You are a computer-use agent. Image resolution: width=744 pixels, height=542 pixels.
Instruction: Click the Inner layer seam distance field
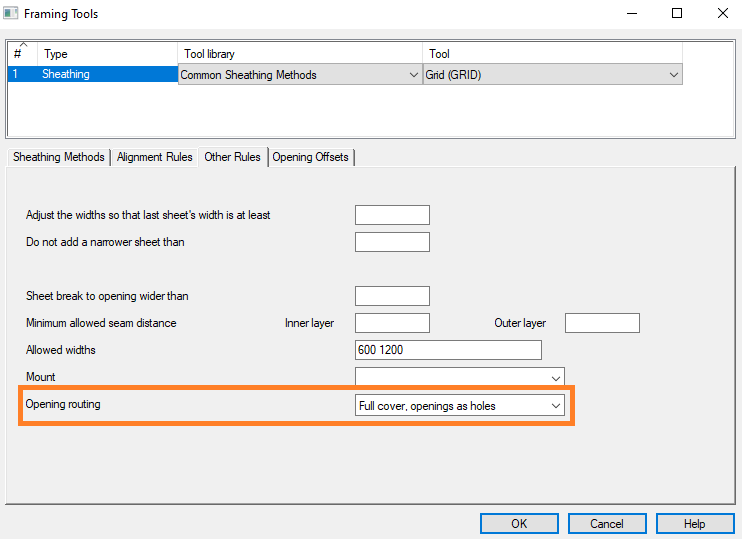[x=392, y=323]
